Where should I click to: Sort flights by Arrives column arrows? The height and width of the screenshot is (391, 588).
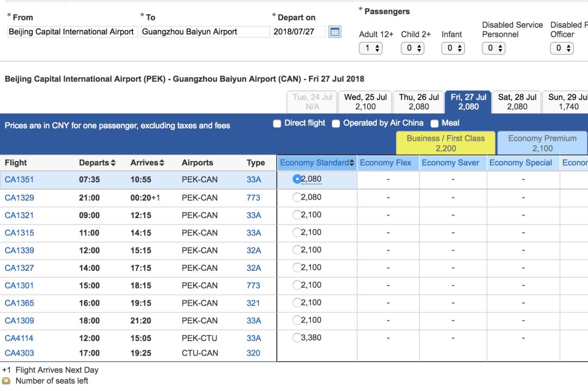click(162, 163)
